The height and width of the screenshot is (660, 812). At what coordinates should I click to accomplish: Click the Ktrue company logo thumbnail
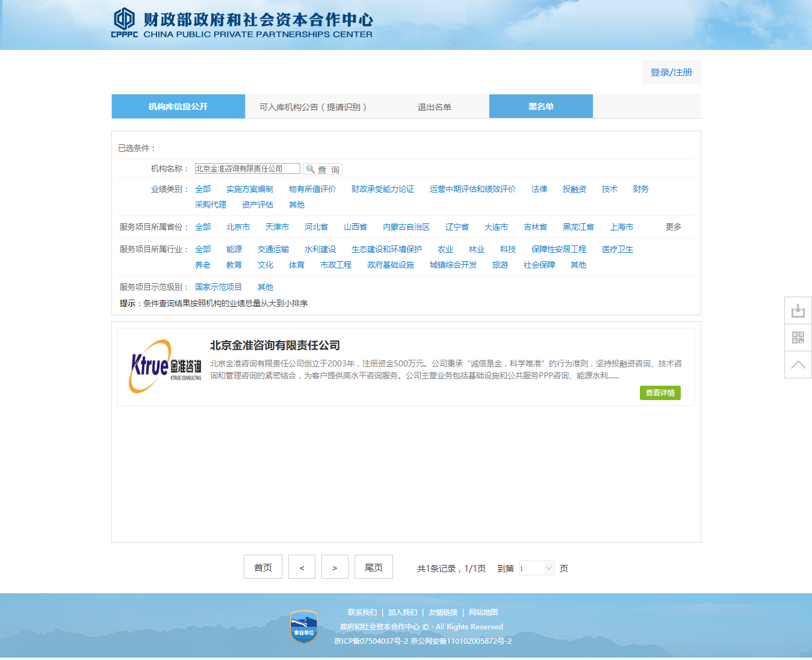165,366
